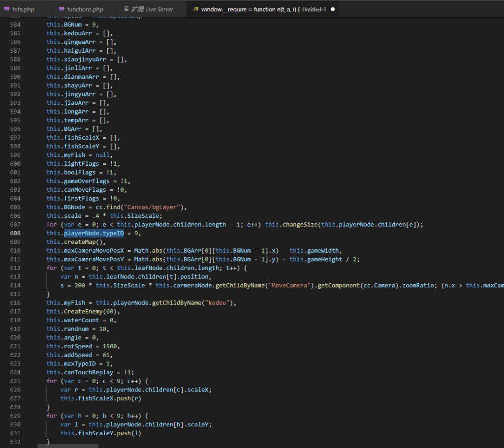Open the functions.php tab
This screenshot has height=448, width=504.
[85, 9]
